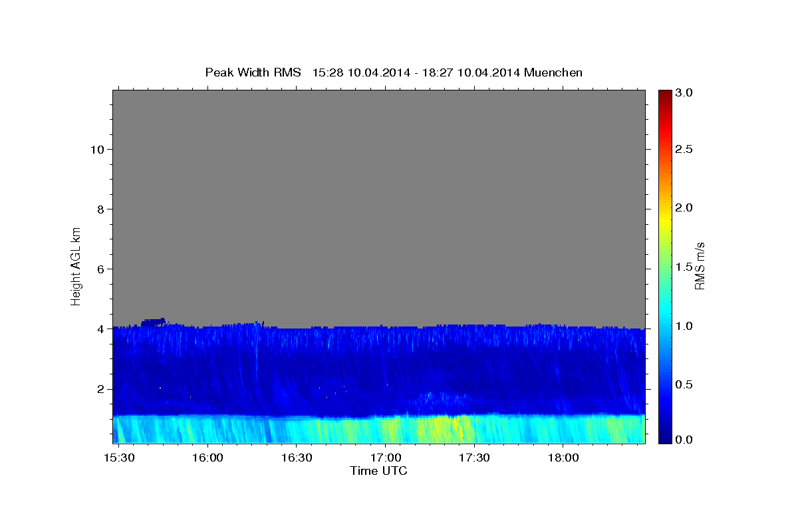
Task: Click the 'Time UTC' axis label
Action: pyautogui.click(x=378, y=471)
